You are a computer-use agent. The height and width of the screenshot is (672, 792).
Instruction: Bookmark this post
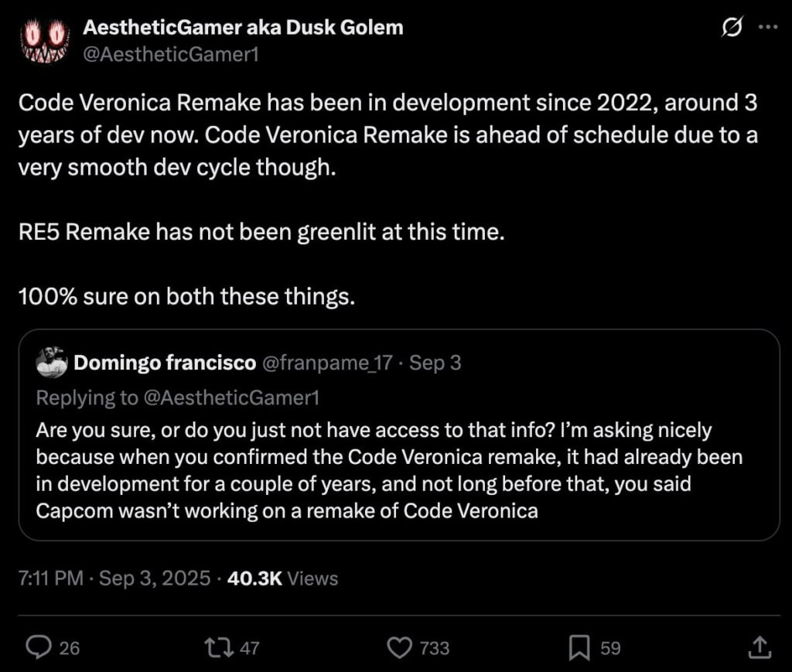click(x=579, y=648)
